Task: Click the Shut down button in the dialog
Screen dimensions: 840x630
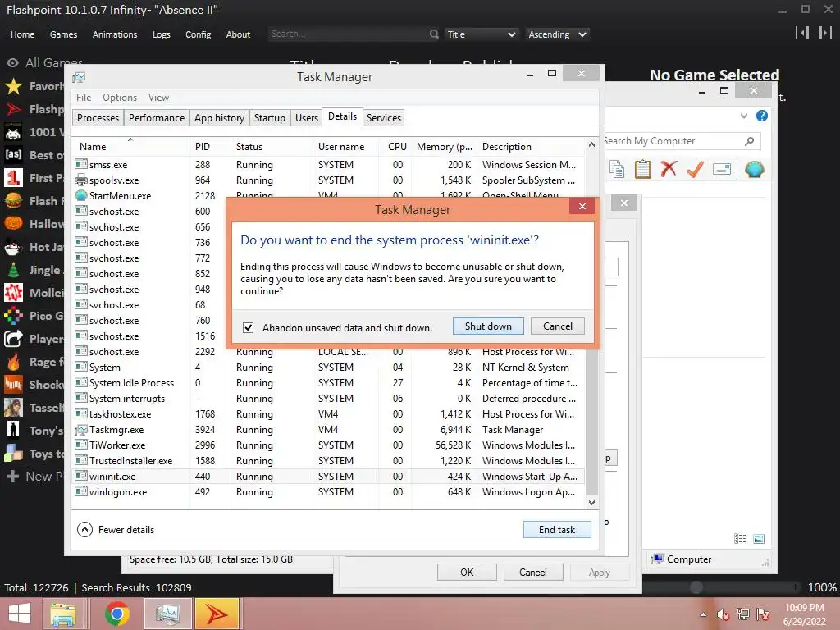Action: click(x=488, y=326)
